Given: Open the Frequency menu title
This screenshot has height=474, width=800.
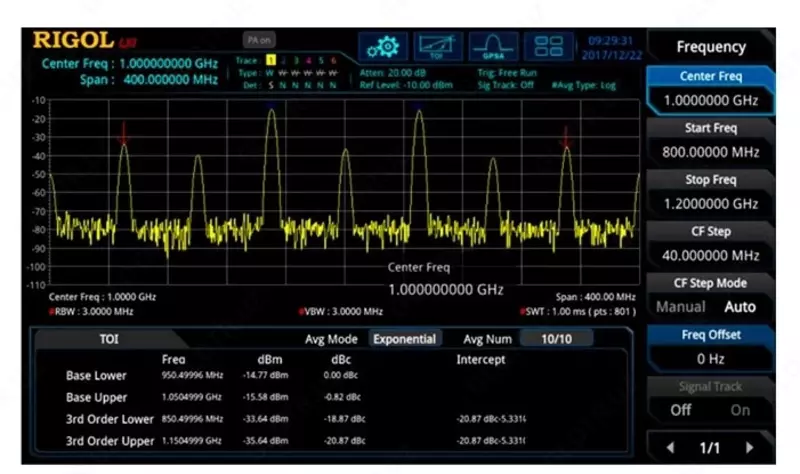Looking at the screenshot, I should (x=711, y=47).
